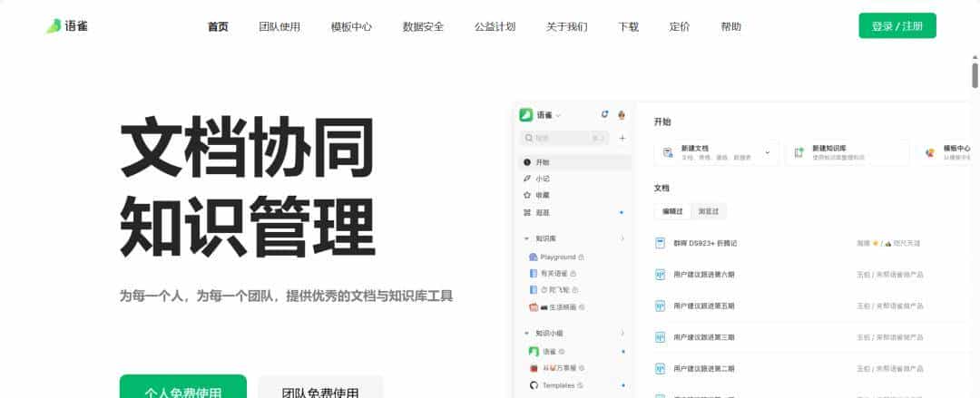This screenshot has height=398, width=980.
Task: Open 关于我们 in the top navigation
Action: (567, 26)
